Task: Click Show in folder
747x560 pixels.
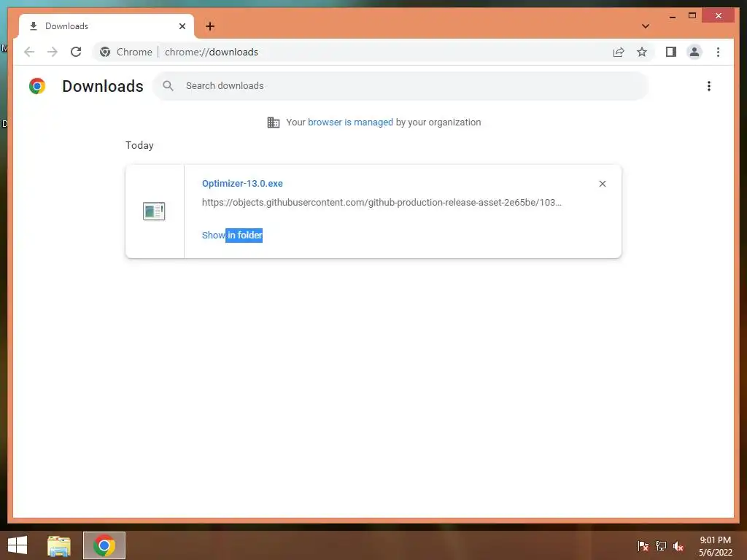Action: (x=232, y=236)
